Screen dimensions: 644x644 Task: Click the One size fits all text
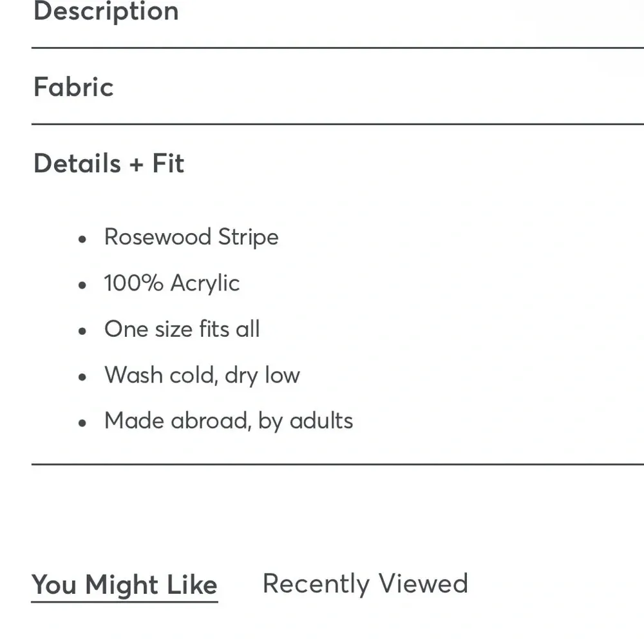(x=182, y=329)
